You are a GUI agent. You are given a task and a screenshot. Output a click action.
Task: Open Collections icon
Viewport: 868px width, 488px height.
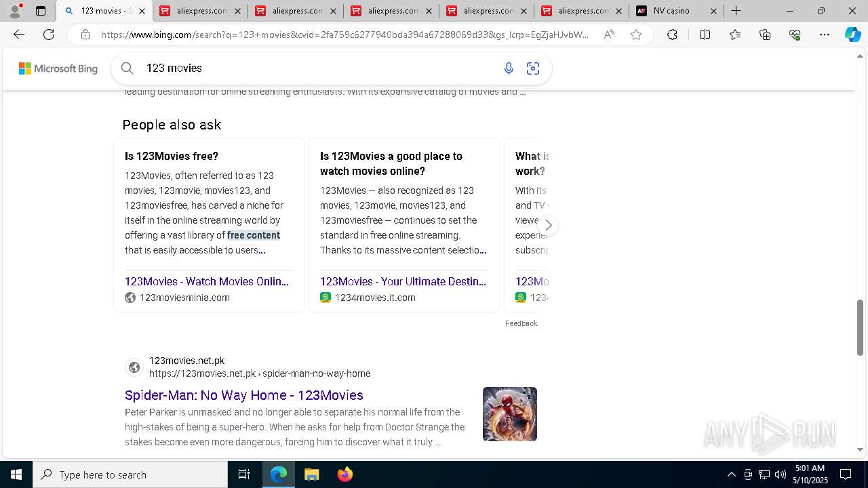765,35
